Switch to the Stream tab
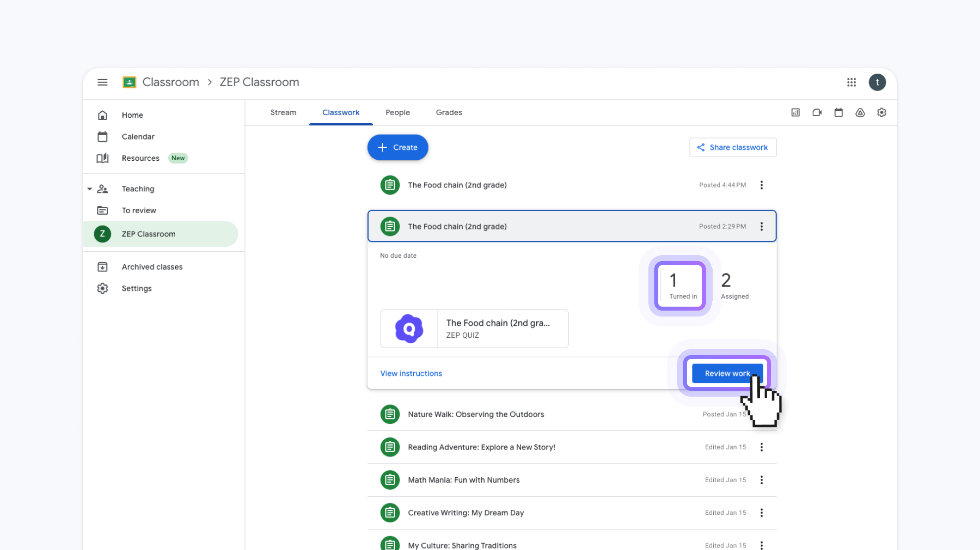 283,113
